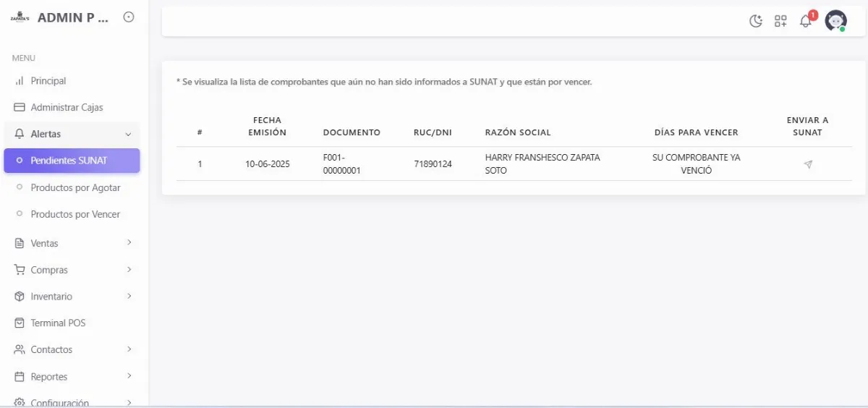Click the Principal chart icon
This screenshot has height=408, width=868.
[x=20, y=81]
